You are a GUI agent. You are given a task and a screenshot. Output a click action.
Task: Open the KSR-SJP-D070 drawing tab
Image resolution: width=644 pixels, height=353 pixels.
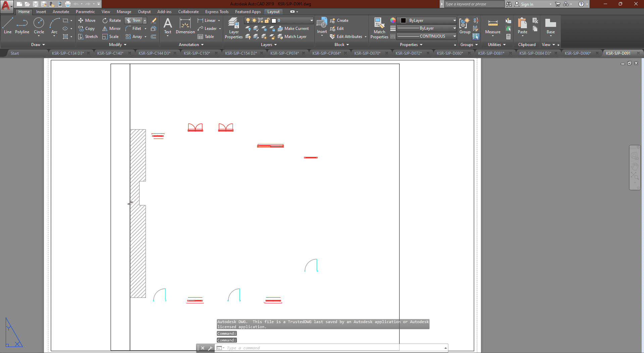367,53
